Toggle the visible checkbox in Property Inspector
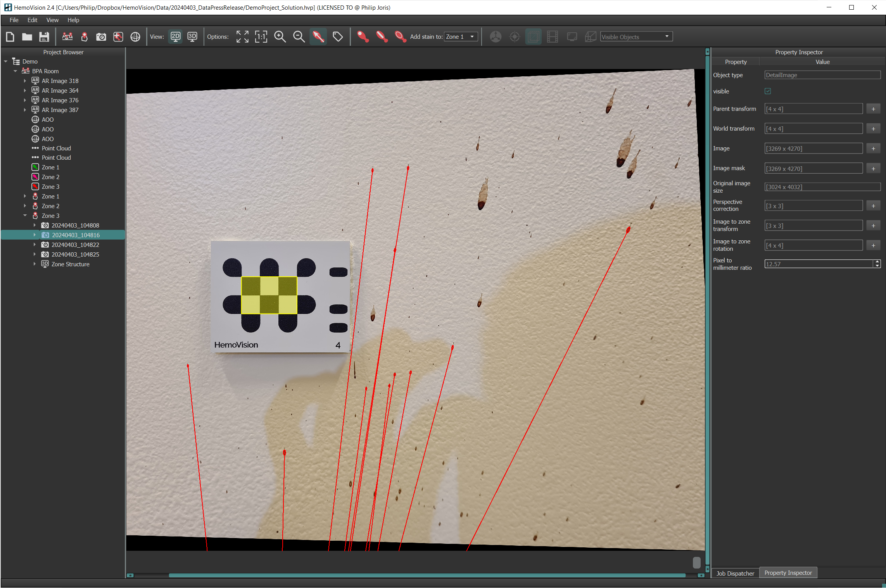This screenshot has width=886, height=588. pyautogui.click(x=768, y=91)
